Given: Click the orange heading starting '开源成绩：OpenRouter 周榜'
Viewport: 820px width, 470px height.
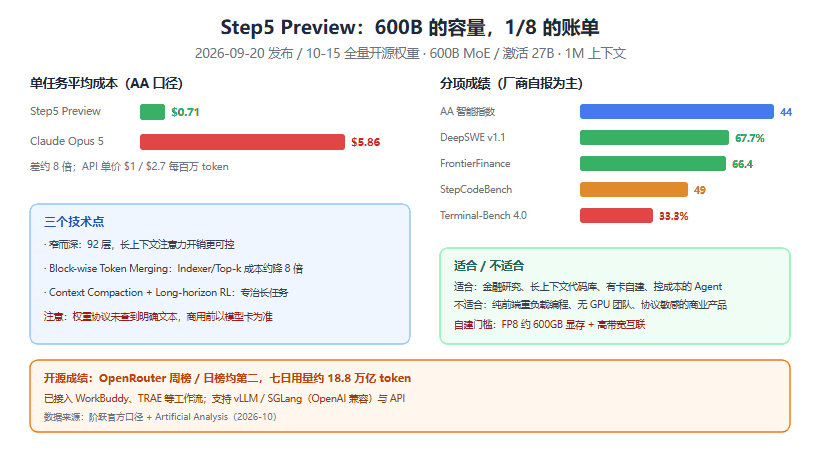Looking at the screenshot, I should (227, 378).
